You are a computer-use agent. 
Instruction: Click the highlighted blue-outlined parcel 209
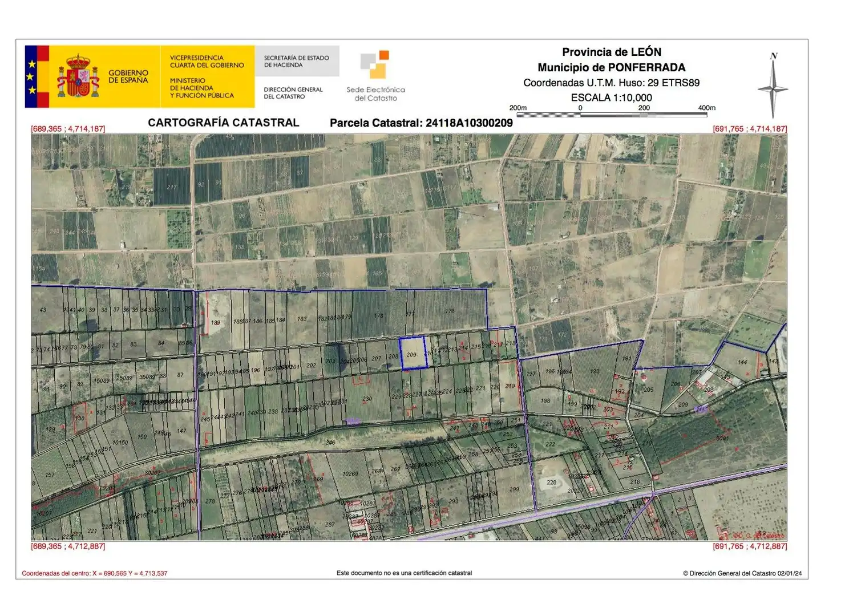click(x=413, y=353)
